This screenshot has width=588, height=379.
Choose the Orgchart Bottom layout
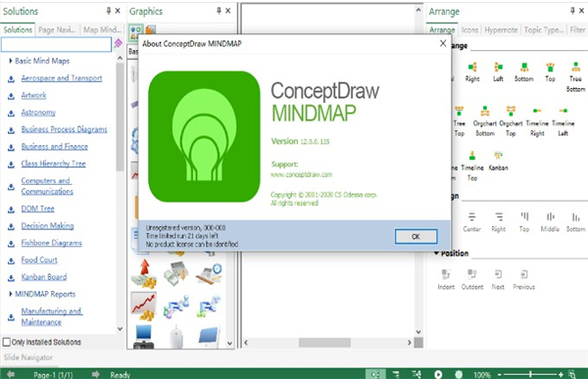485,121
